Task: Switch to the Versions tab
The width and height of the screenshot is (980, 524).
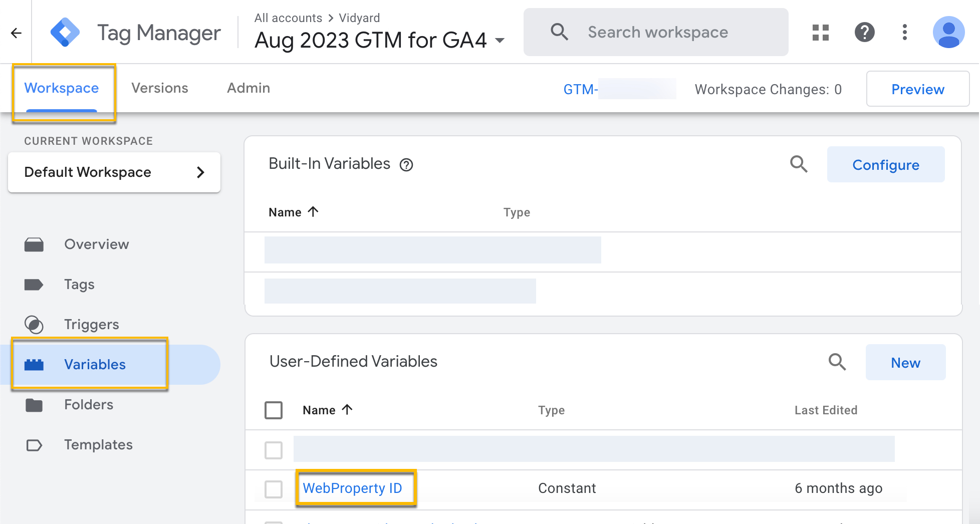Action: click(x=160, y=88)
